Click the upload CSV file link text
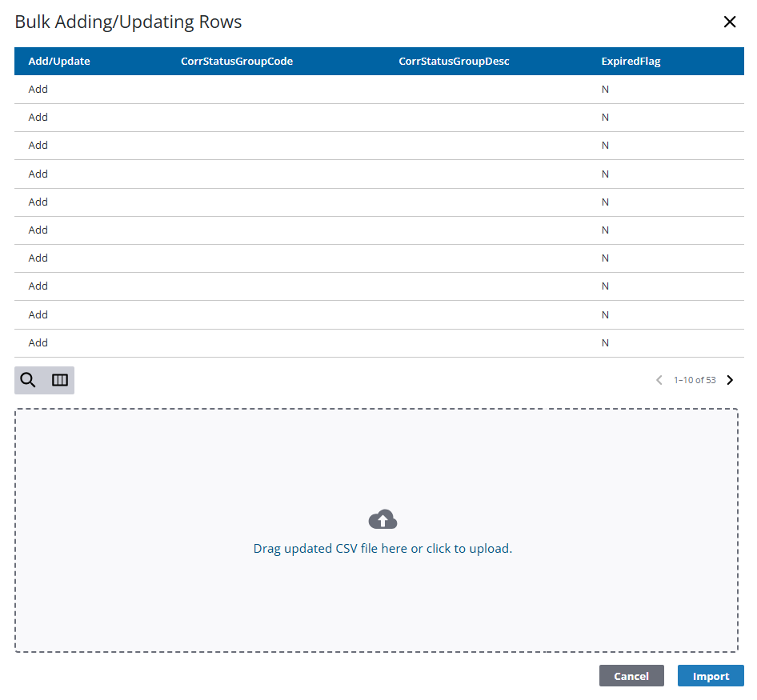This screenshot has height=700, width=757. coord(383,549)
